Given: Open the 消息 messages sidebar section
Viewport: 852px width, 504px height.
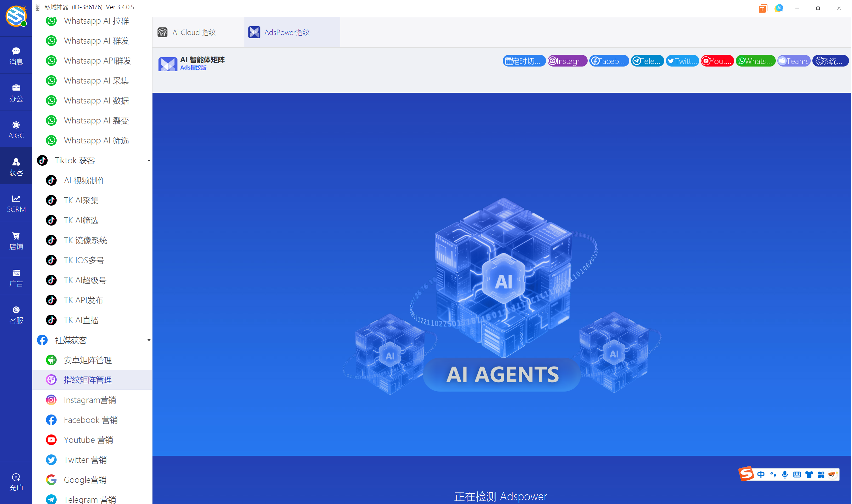Looking at the screenshot, I should [16, 56].
